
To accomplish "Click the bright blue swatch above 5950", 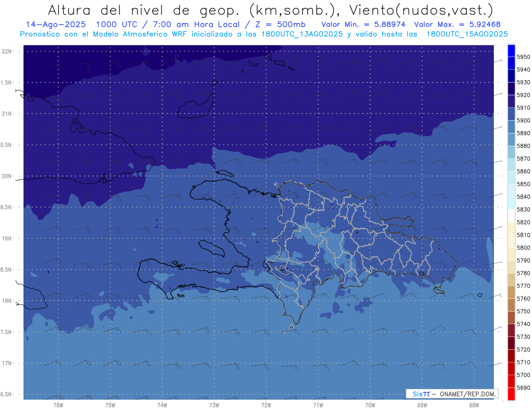I will coord(511,50).
